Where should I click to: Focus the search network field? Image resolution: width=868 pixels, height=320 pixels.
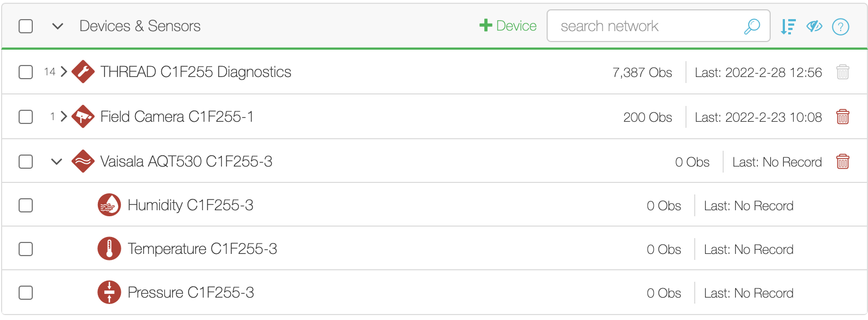[x=658, y=26]
